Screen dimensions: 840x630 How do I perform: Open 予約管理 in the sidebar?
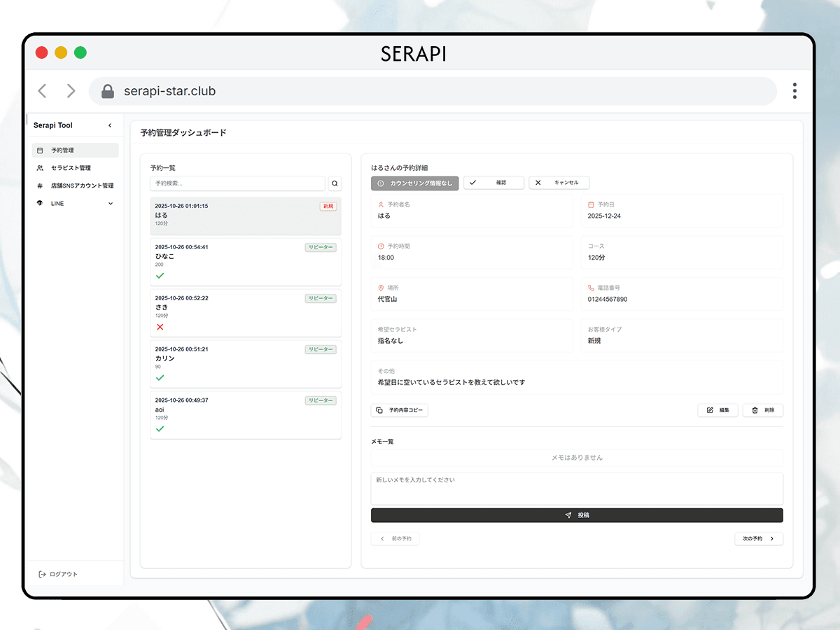point(75,150)
